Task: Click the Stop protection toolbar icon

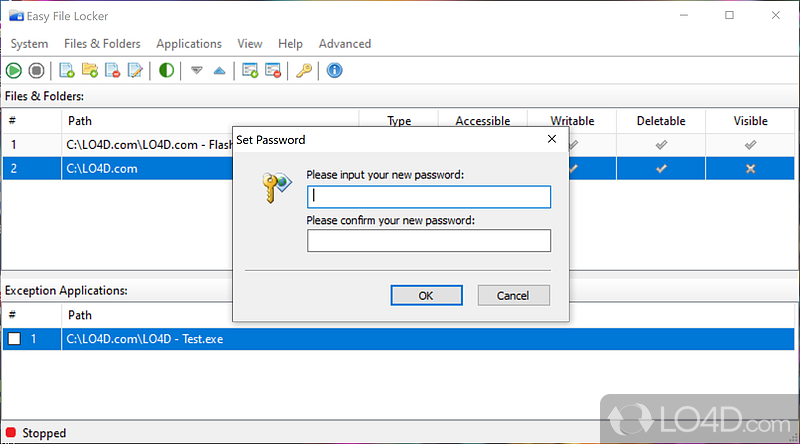Action: [36, 70]
